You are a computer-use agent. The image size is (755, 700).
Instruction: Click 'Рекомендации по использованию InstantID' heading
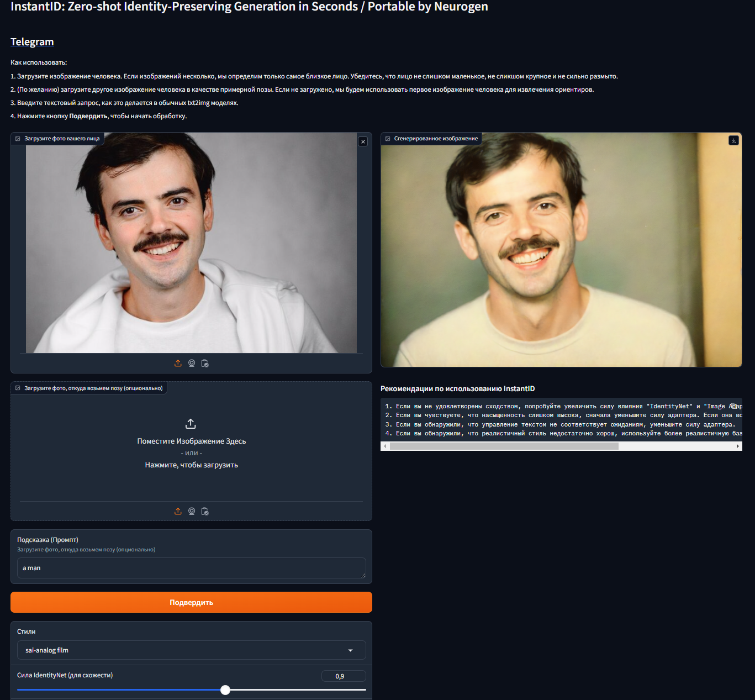pyautogui.click(x=458, y=389)
